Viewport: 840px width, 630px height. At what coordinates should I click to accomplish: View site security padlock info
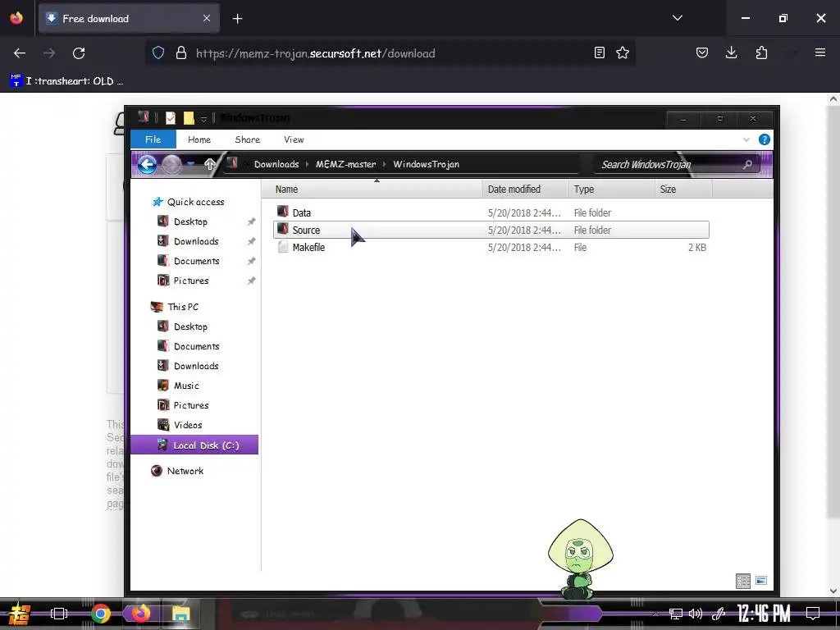(181, 52)
